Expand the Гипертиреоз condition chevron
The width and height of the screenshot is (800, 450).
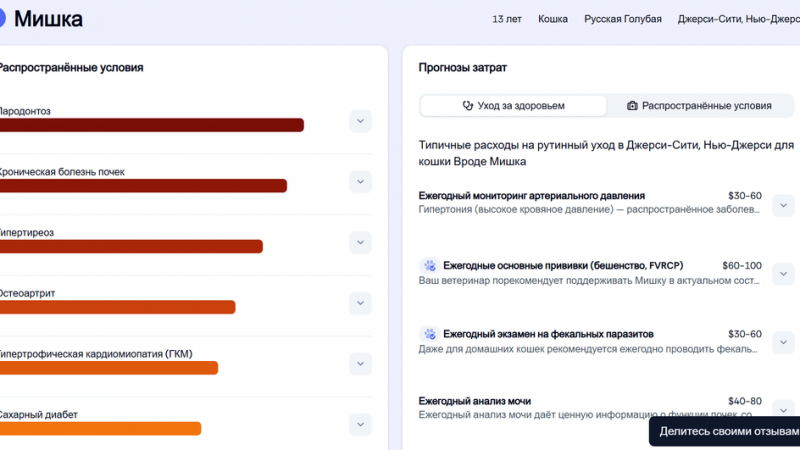360,243
